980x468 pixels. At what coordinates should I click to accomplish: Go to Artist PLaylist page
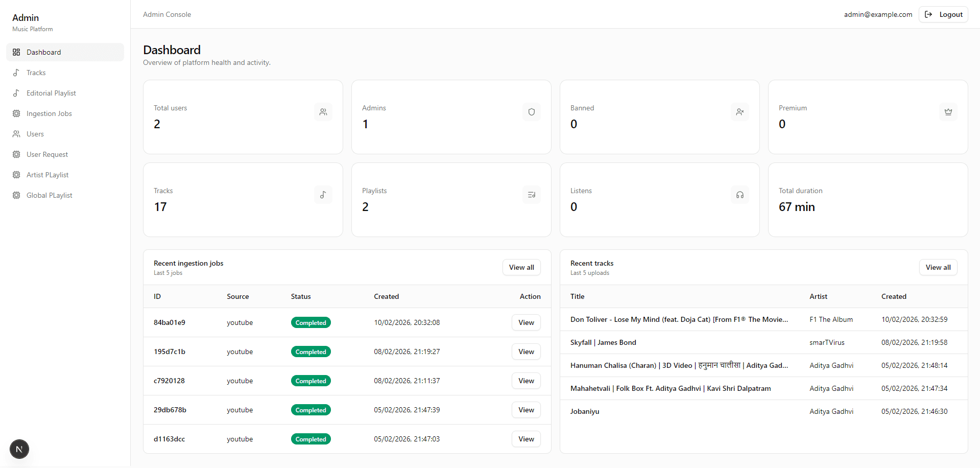click(x=65, y=175)
